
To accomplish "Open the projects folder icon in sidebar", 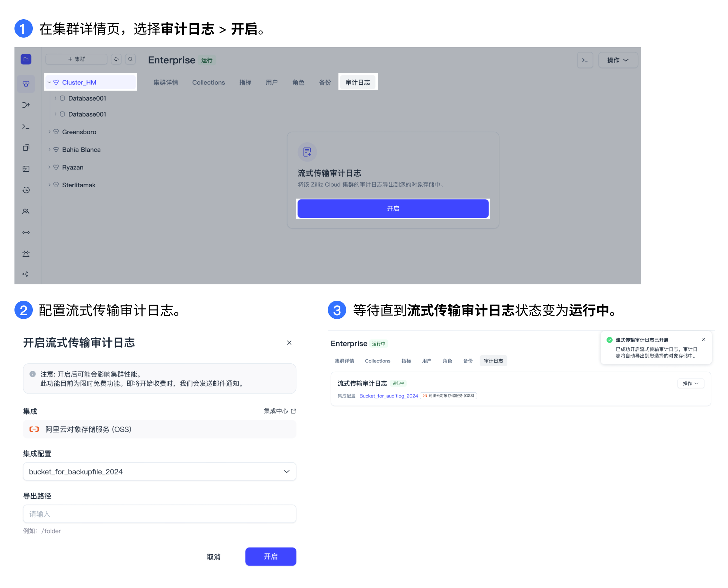I will [26, 59].
